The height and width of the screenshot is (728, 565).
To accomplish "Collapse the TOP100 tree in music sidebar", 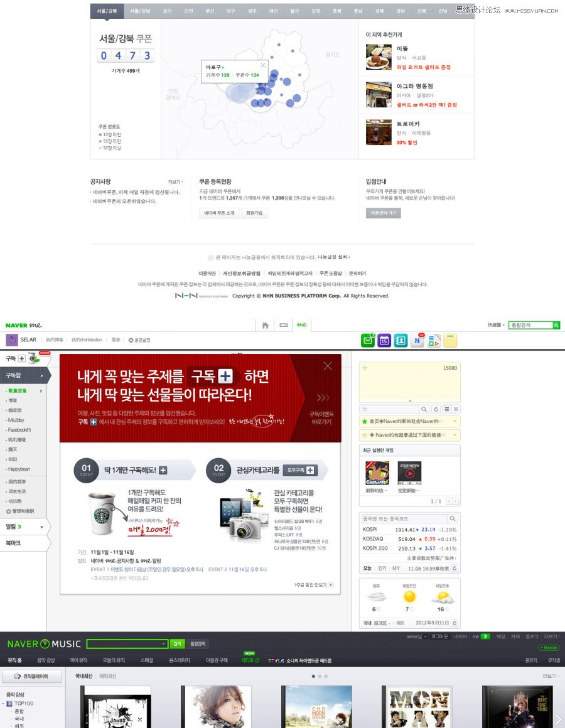I will pos(3,704).
